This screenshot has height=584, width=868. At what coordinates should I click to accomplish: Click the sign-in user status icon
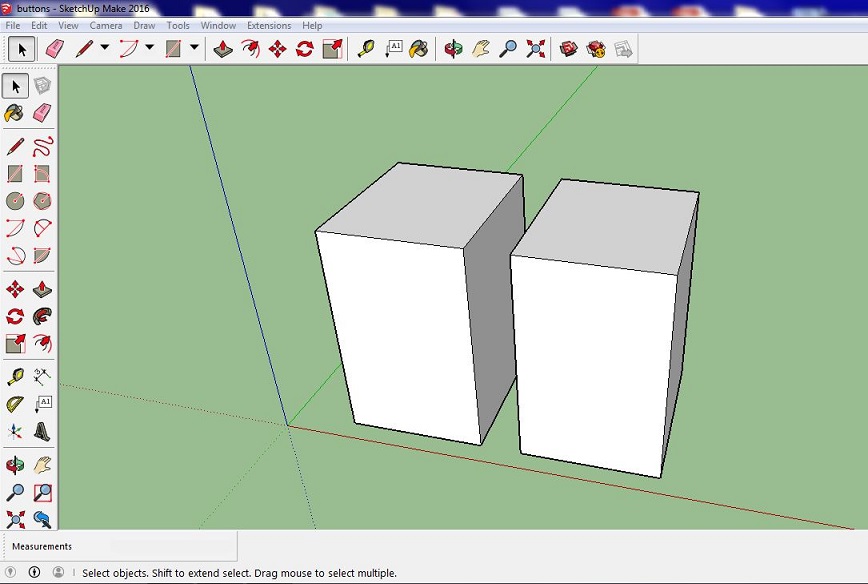point(58,572)
